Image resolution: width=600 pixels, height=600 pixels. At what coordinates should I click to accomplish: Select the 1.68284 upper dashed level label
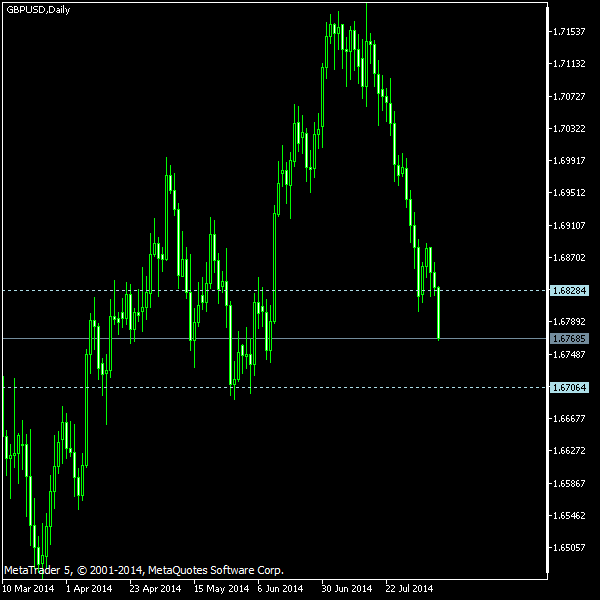(x=569, y=290)
